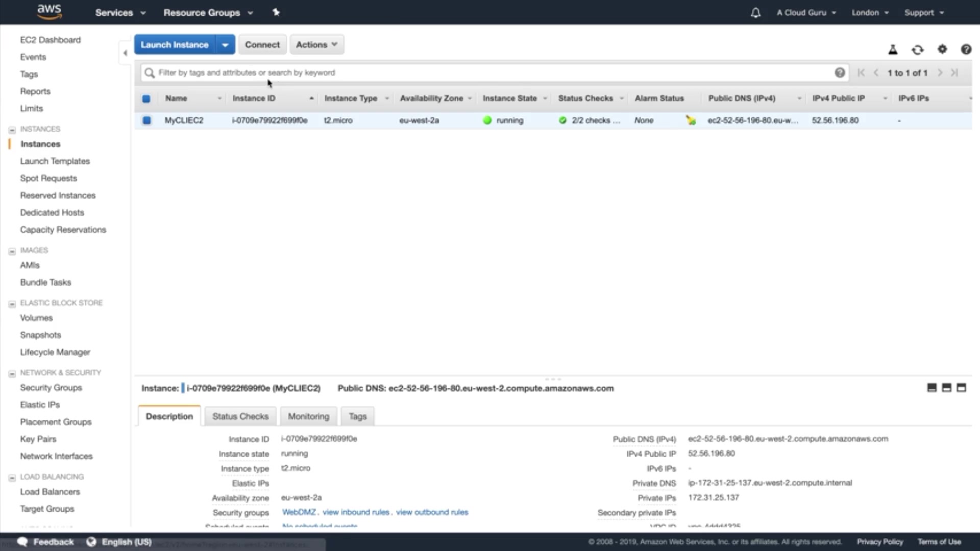Click the help question mark icon
Viewport: 980px width, 551px height.
click(x=966, y=49)
